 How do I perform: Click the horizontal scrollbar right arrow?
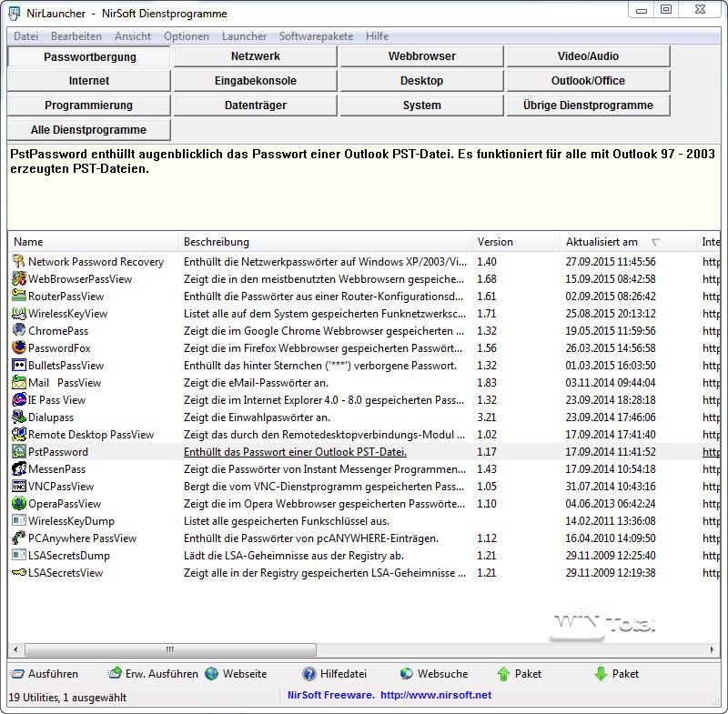click(x=712, y=649)
